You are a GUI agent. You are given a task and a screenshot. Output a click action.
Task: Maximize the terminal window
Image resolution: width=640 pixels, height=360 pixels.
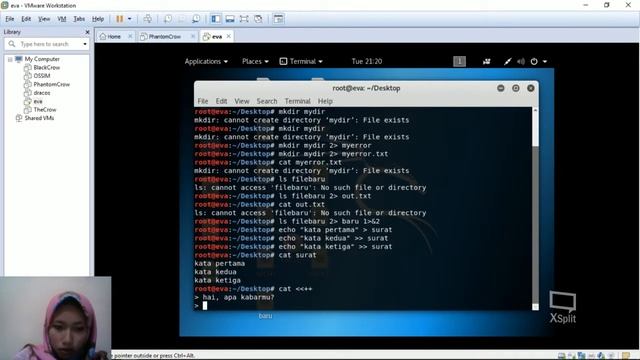(516, 88)
